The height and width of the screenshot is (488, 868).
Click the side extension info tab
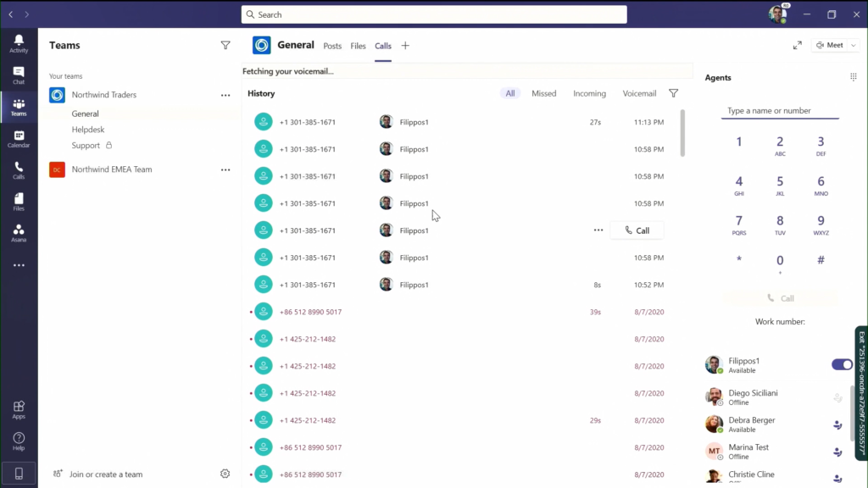[861, 393]
